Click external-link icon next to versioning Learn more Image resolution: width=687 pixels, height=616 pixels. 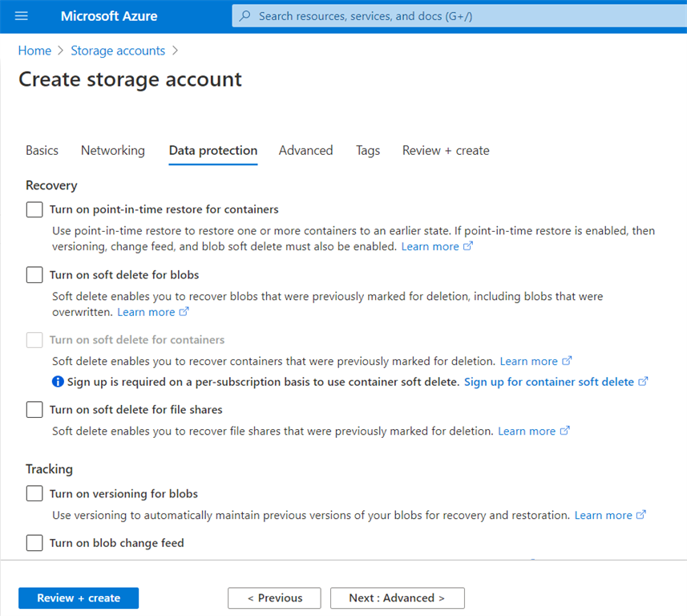(x=641, y=515)
